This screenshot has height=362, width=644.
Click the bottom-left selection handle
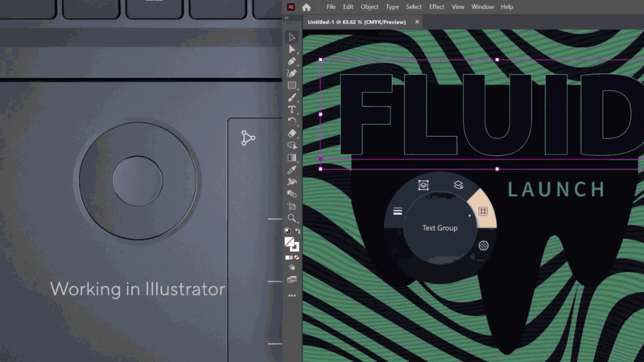pos(320,169)
